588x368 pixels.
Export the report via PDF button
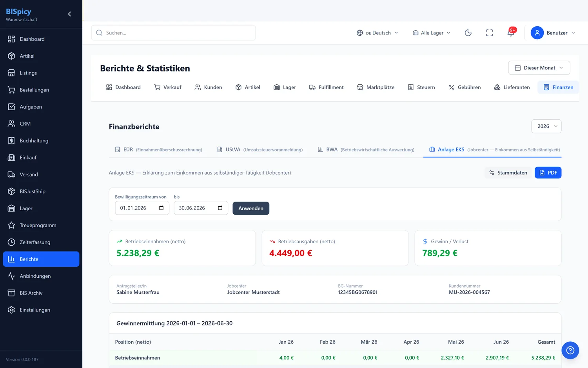click(548, 173)
